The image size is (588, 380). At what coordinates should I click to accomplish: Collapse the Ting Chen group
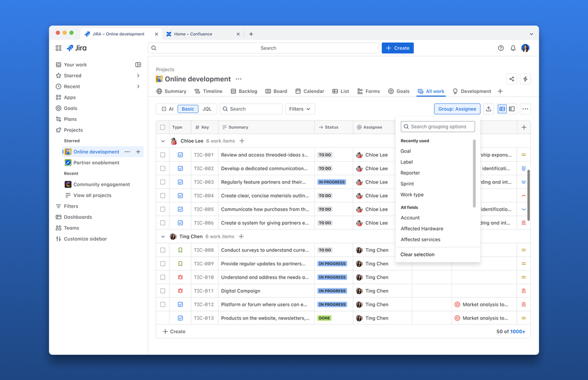point(163,237)
